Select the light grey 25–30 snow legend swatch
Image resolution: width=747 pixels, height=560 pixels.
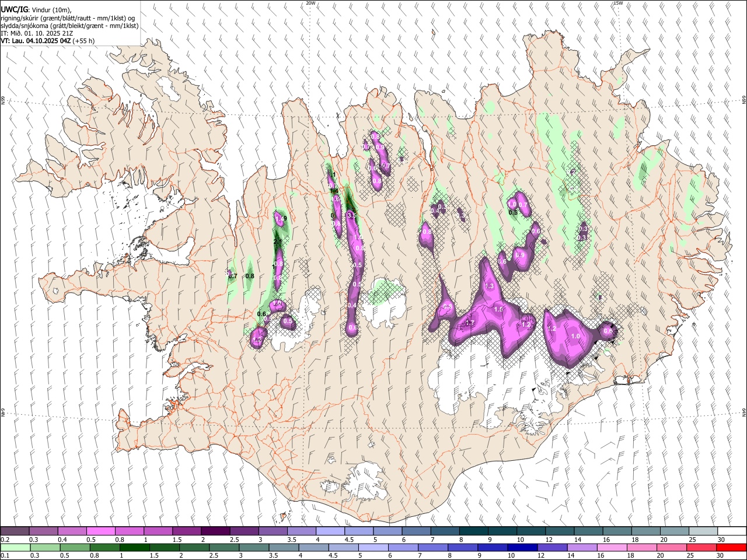(x=703, y=531)
